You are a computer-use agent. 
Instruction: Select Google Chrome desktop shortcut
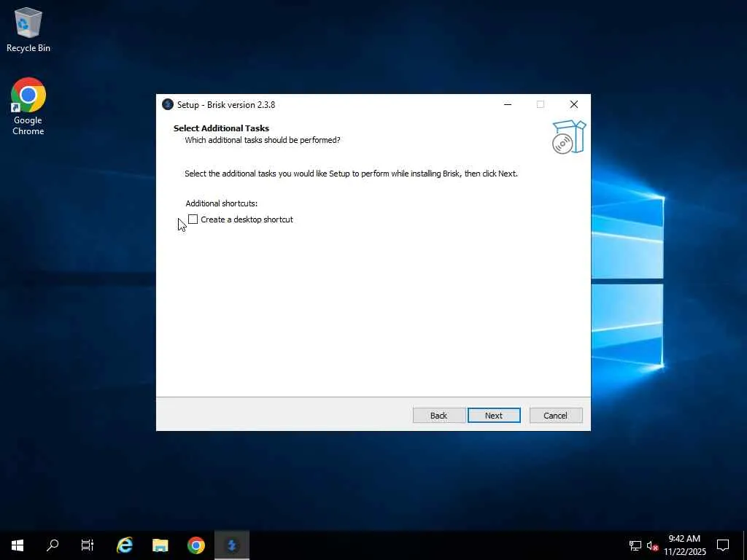(x=28, y=106)
